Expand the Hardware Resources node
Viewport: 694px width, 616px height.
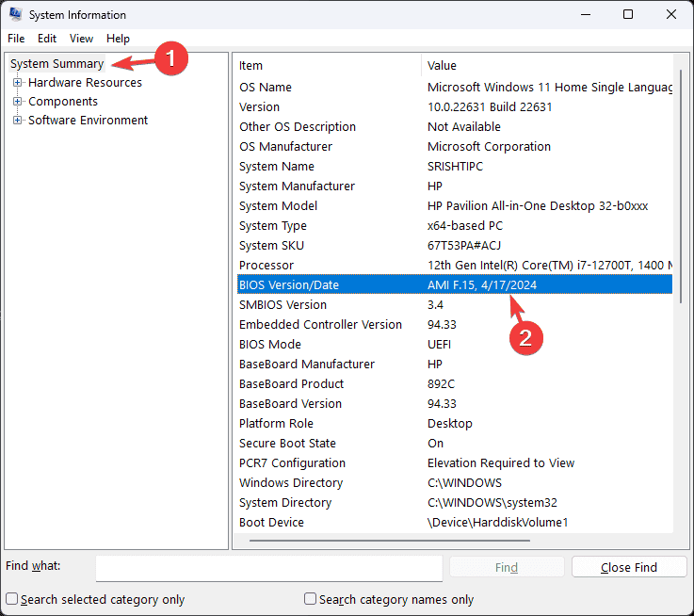pyautogui.click(x=17, y=82)
